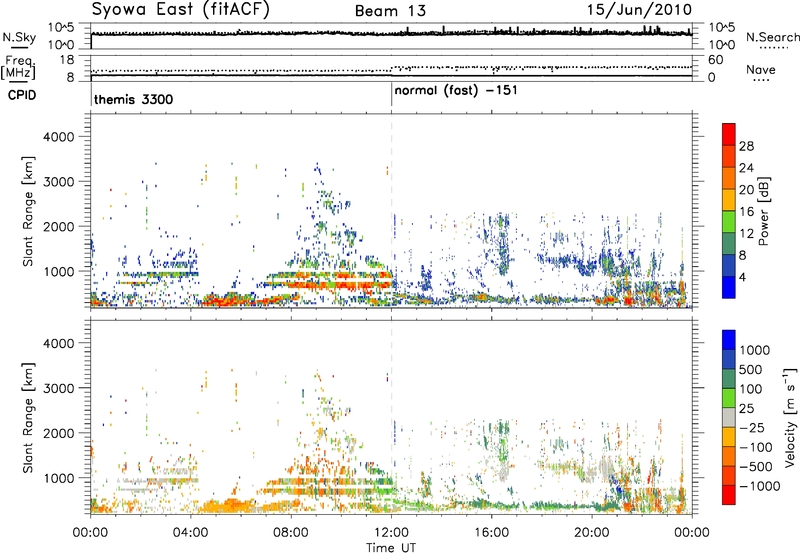Click the 'Freq. [MHz]' axis label
Screen dimensions: 800x554
coord(19,67)
